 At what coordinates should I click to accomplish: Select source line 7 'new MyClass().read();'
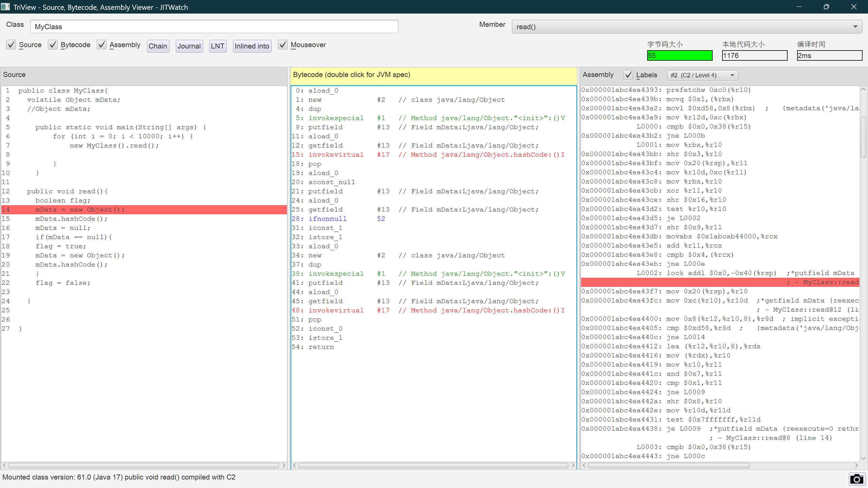[x=144, y=145]
